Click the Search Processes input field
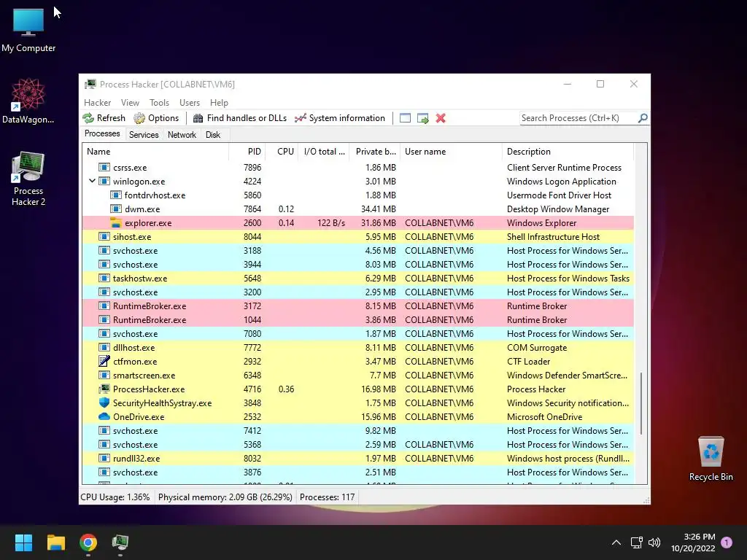 pos(578,118)
